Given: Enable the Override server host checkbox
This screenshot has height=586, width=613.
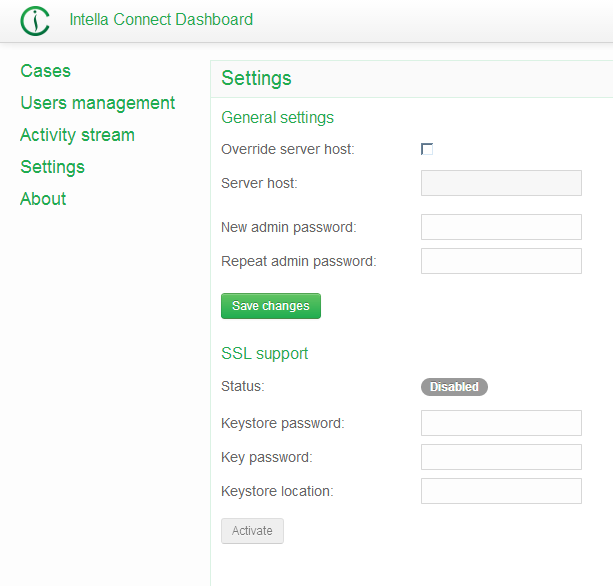Looking at the screenshot, I should [427, 149].
